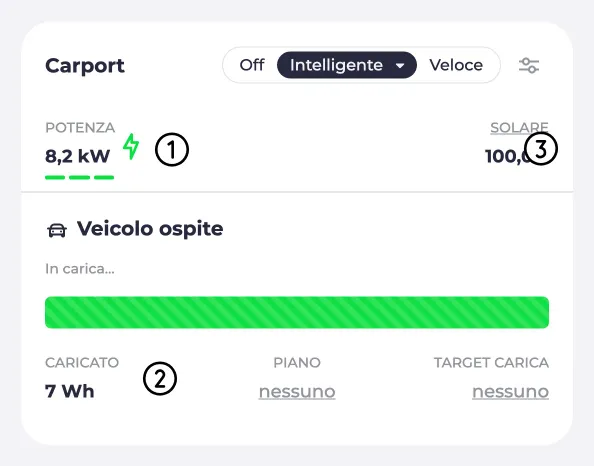Image resolution: width=594 pixels, height=466 pixels.
Task: Click the 8,2 kW power value
Action: pyautogui.click(x=78, y=156)
